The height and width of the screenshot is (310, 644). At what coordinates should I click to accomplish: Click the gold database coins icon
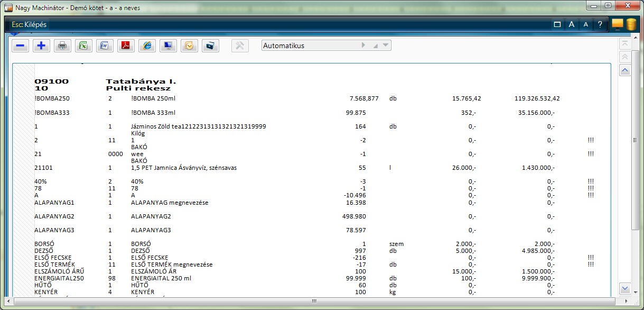tap(631, 24)
